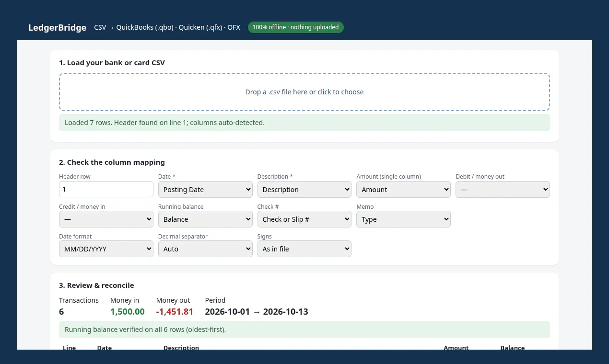Viewport: 609px width, 364px height.
Task: Click the '1. Load your bank or card CSV' heading
Action: pos(112,63)
